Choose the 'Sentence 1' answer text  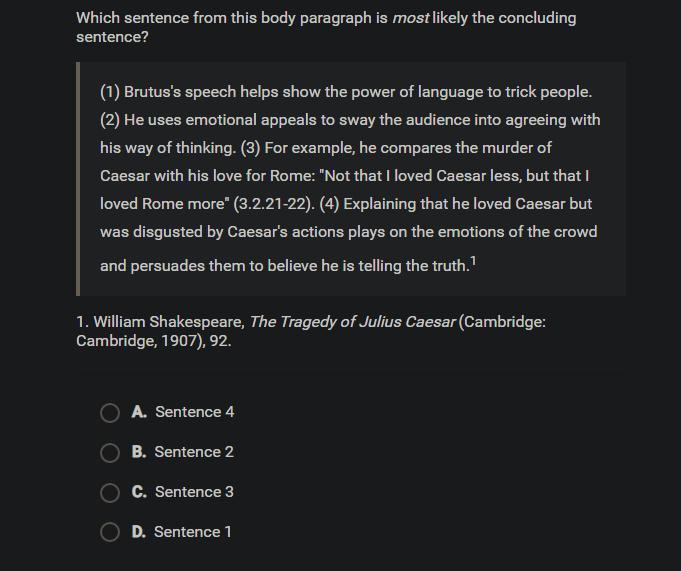pyautogui.click(x=193, y=531)
